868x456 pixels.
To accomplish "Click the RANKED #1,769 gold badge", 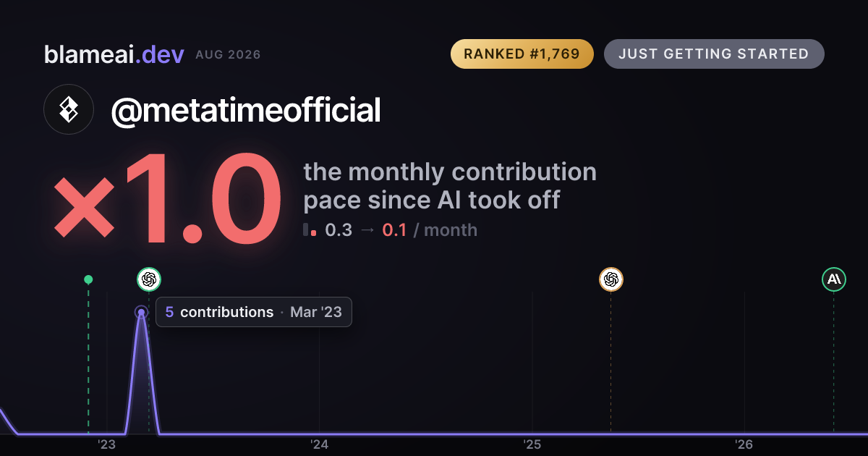I will tap(522, 54).
